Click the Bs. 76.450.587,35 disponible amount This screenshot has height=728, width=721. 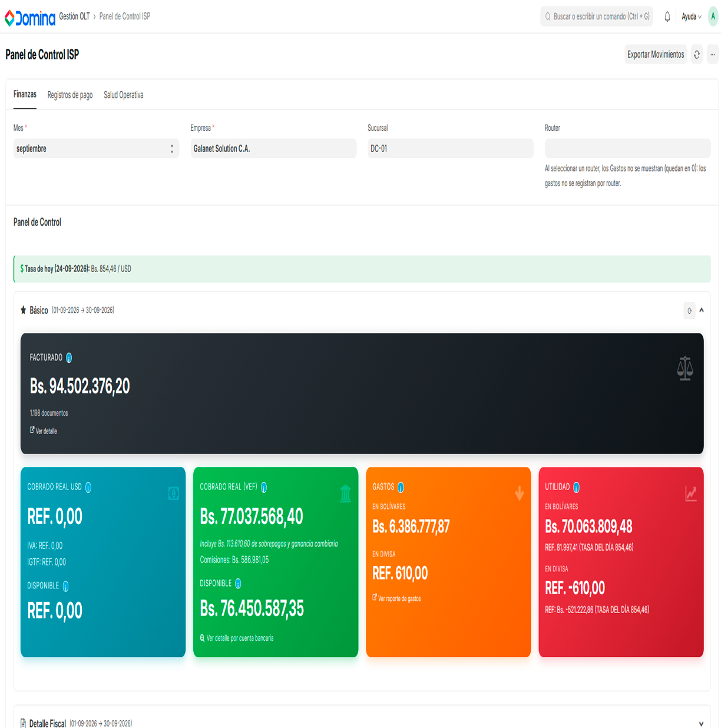252,608
